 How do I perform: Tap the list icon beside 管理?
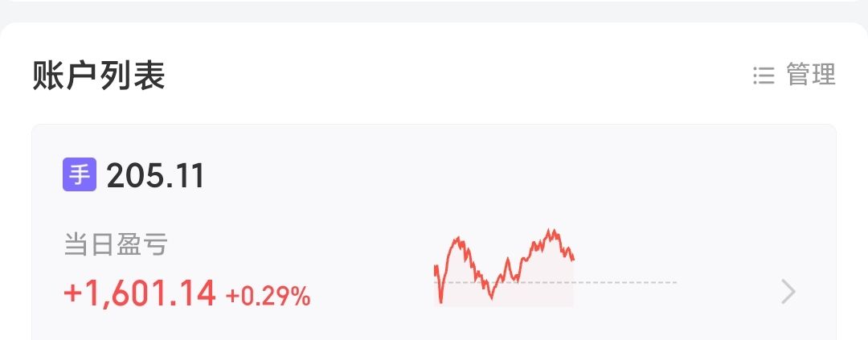[764, 76]
